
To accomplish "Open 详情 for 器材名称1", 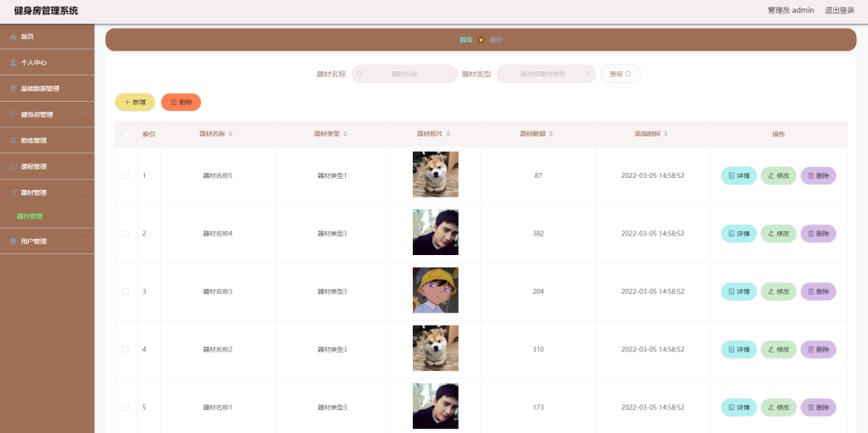I will (738, 408).
